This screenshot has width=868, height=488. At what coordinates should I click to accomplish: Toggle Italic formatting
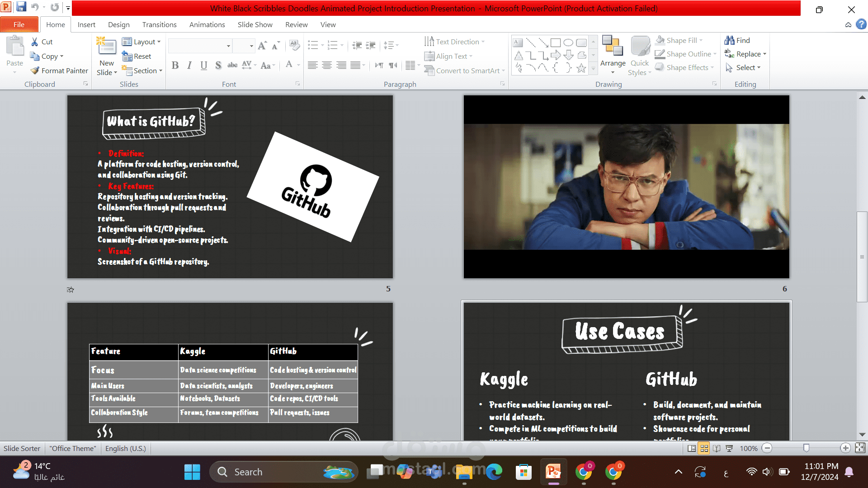[189, 66]
